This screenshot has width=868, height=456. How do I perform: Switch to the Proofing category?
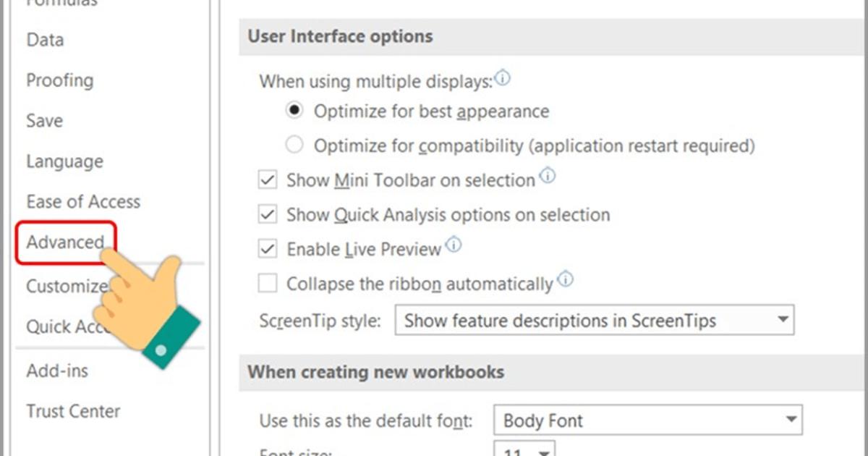tap(60, 80)
